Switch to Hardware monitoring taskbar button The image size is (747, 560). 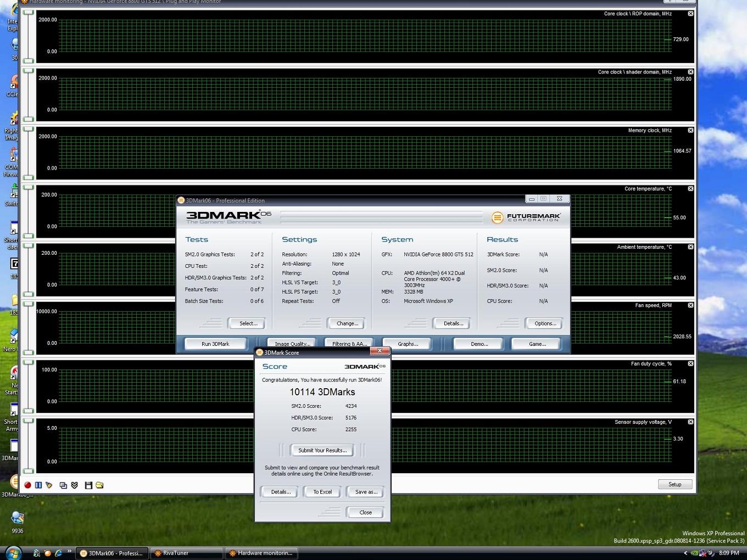pyautogui.click(x=261, y=553)
